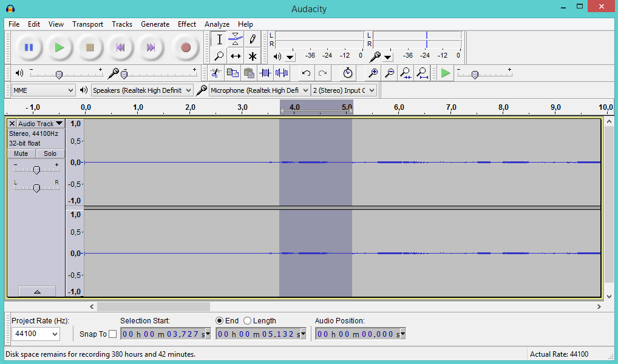This screenshot has width=618, height=364.
Task: Mute the Audio Track
Action: [21, 153]
